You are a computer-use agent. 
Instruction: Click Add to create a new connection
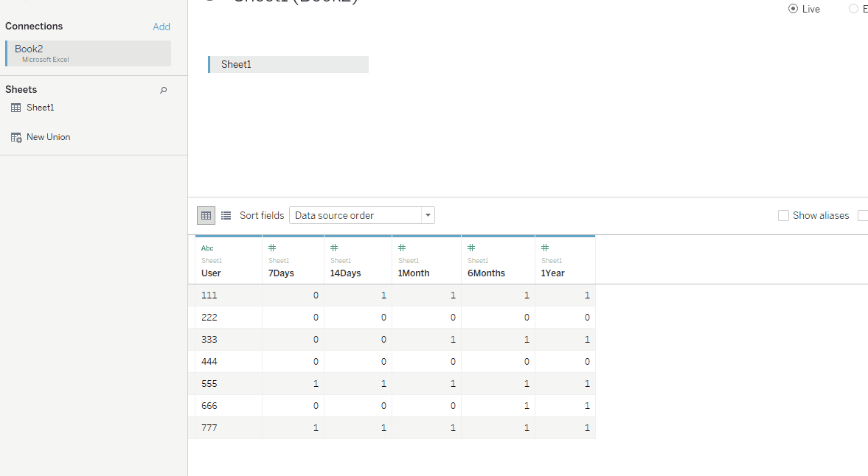[x=162, y=26]
